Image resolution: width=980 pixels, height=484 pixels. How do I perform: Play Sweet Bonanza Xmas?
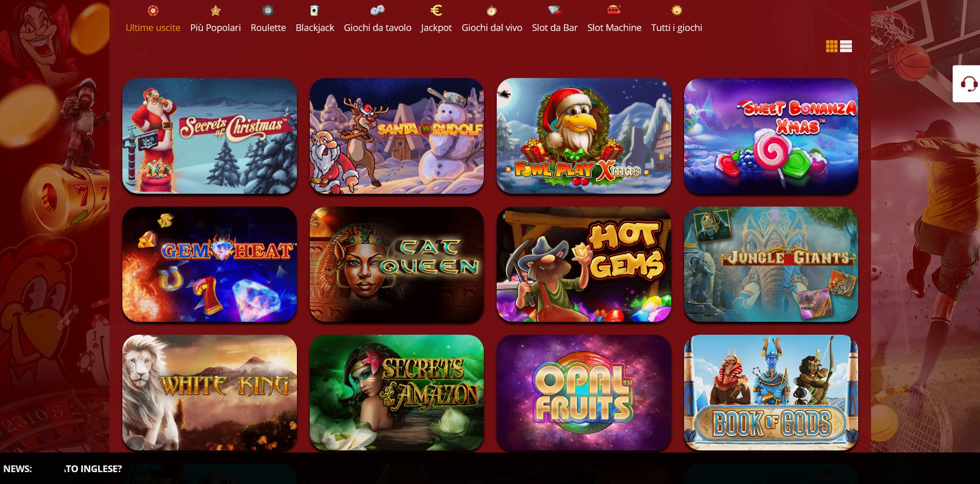click(x=771, y=136)
